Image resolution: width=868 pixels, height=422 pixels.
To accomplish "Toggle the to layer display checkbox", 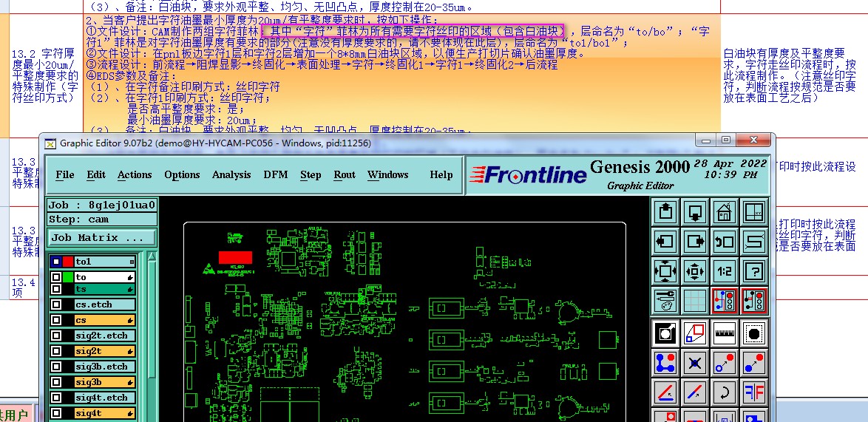I will (56, 276).
